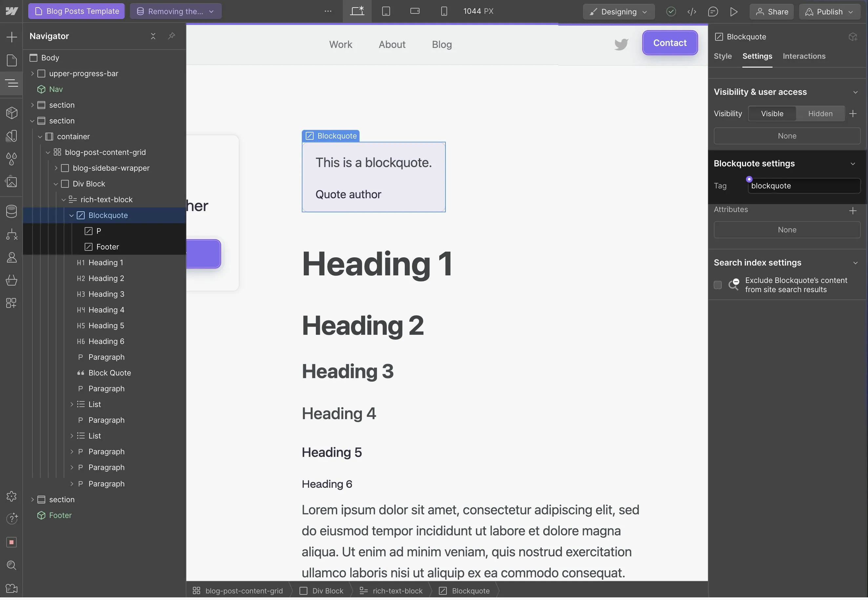Select the desktop base breakpoint icon
Image resolution: width=868 pixels, height=600 pixels.
point(357,11)
